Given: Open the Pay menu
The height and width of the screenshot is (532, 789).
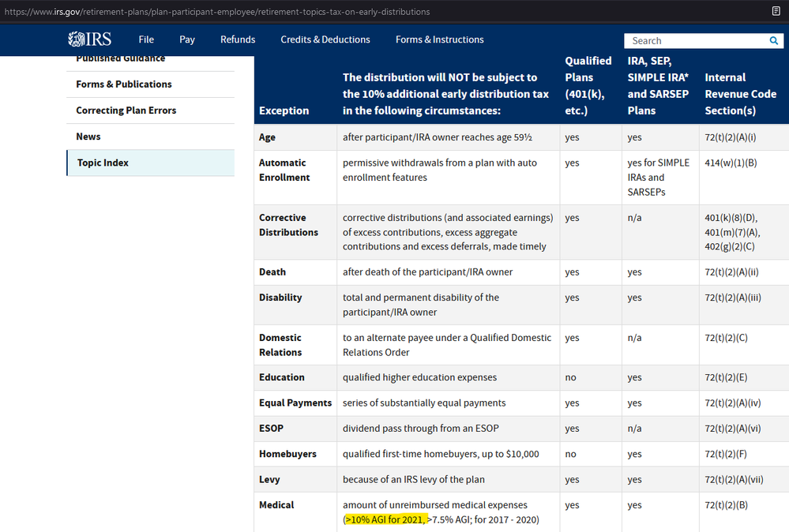Looking at the screenshot, I should [186, 39].
